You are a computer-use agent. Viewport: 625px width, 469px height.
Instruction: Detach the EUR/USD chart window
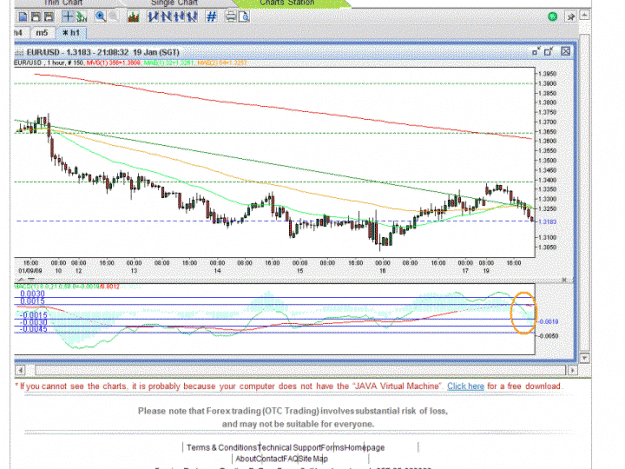click(549, 51)
